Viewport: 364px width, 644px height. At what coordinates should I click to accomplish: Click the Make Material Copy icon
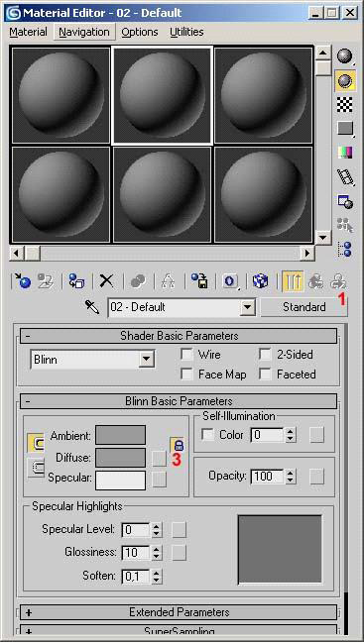[138, 281]
